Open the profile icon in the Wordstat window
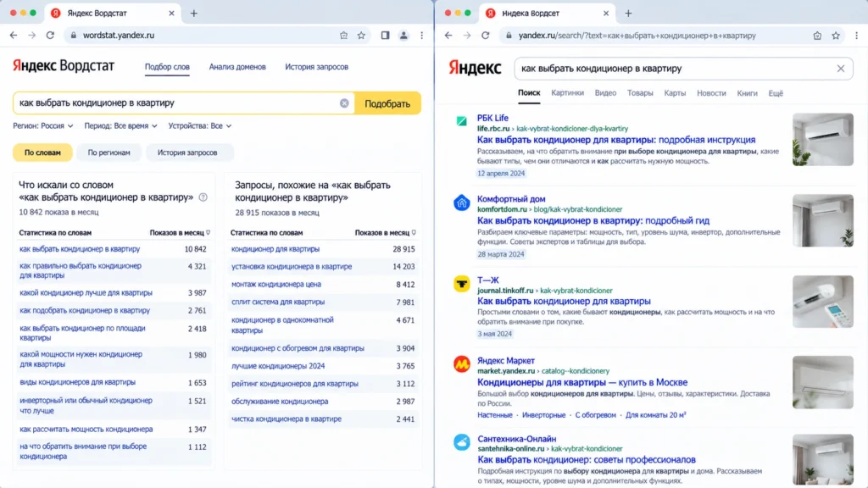868x488 pixels. pyautogui.click(x=403, y=35)
